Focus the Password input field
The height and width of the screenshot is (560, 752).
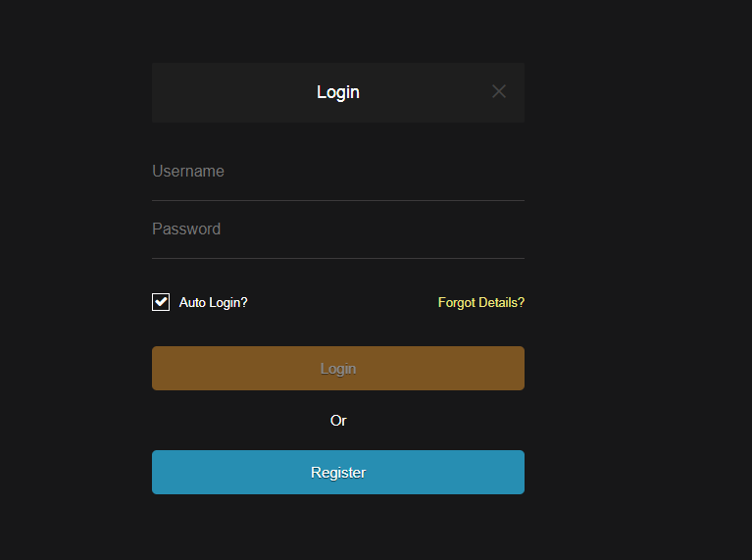click(337, 229)
